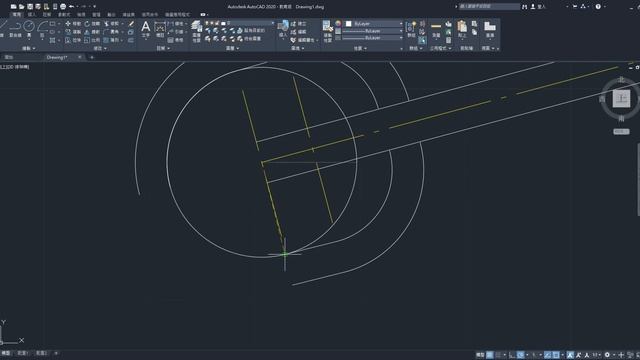Activate the Array tool
This screenshot has height=360, width=640.
point(111,40)
